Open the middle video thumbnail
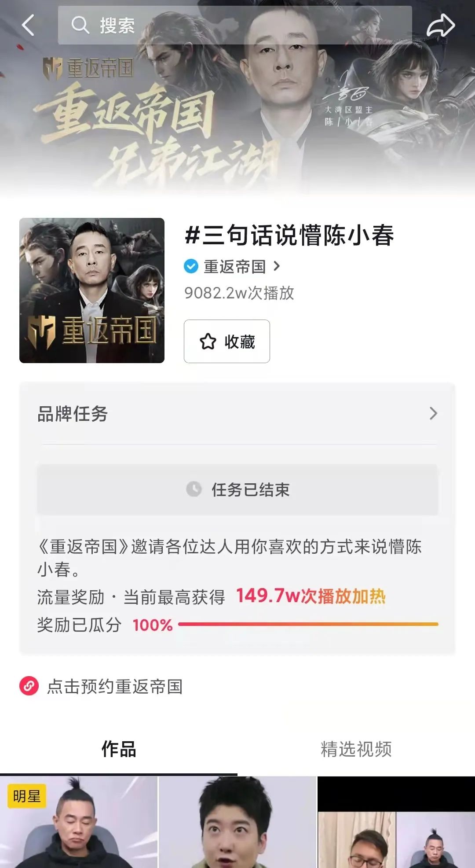The width and height of the screenshot is (475, 868). click(x=237, y=822)
